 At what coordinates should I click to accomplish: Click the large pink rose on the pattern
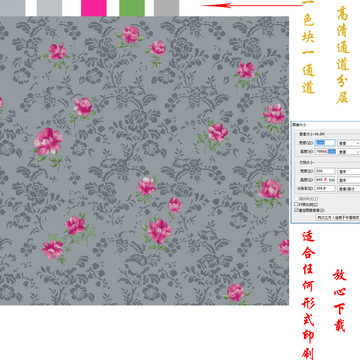48,141
